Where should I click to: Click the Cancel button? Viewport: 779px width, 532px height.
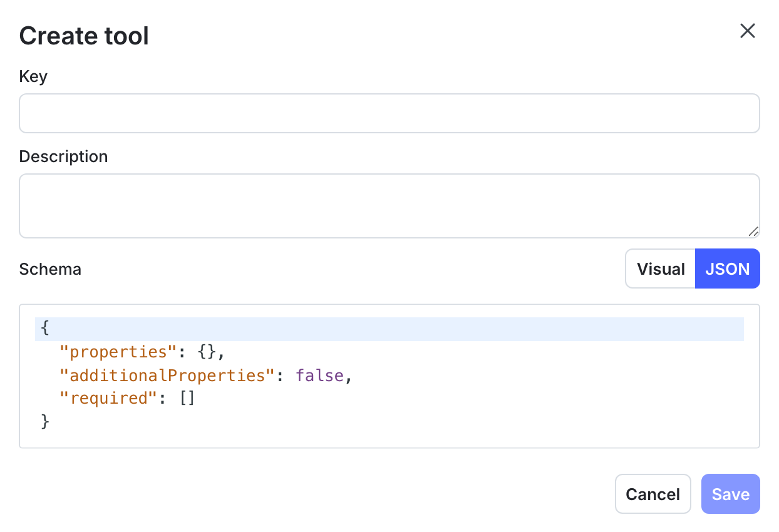(x=653, y=494)
